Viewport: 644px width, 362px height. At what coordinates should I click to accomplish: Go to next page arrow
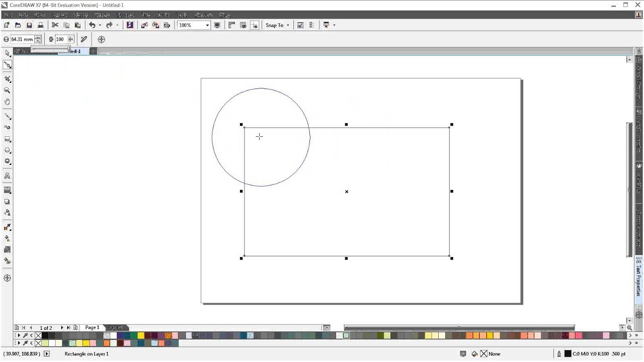62,328
